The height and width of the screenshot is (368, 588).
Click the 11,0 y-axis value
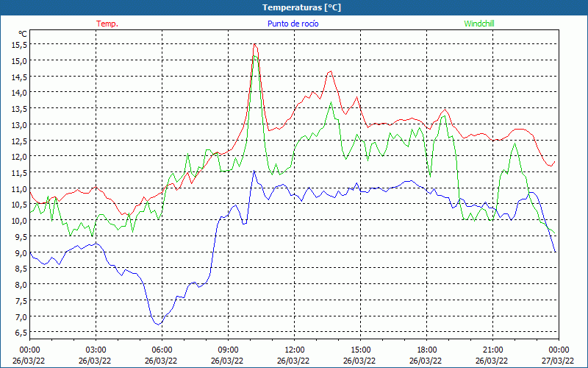click(20, 188)
